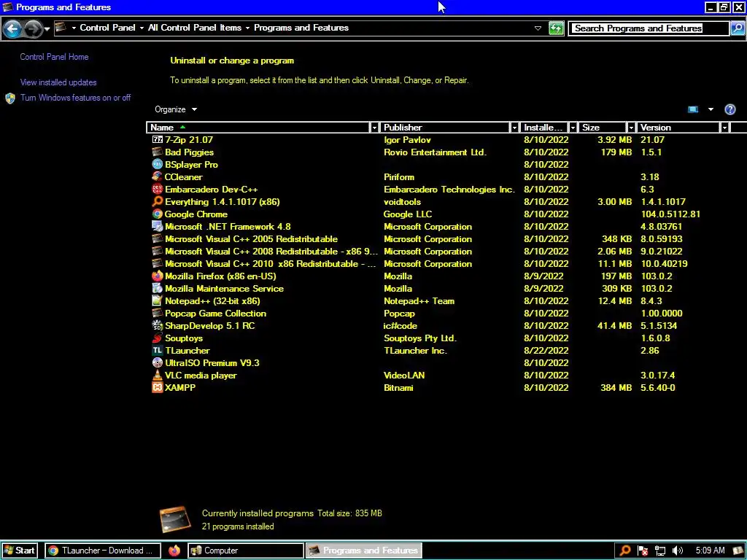Open the Version column filter dropdown
The width and height of the screenshot is (747, 560).
pos(724,128)
